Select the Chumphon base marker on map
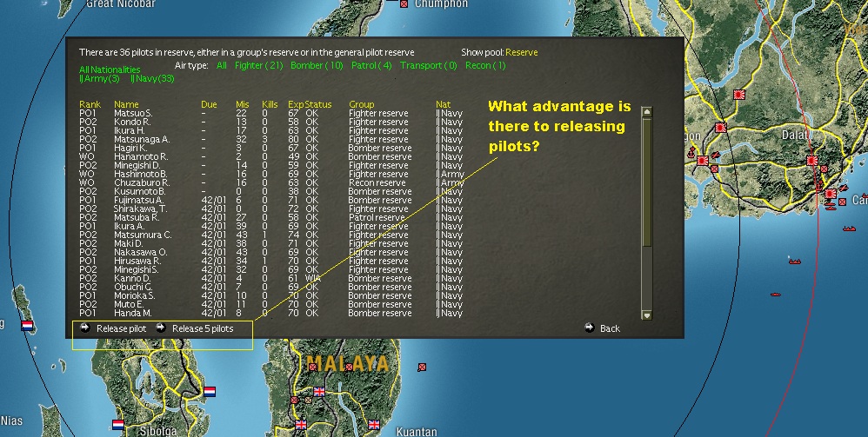 [x=404, y=3]
